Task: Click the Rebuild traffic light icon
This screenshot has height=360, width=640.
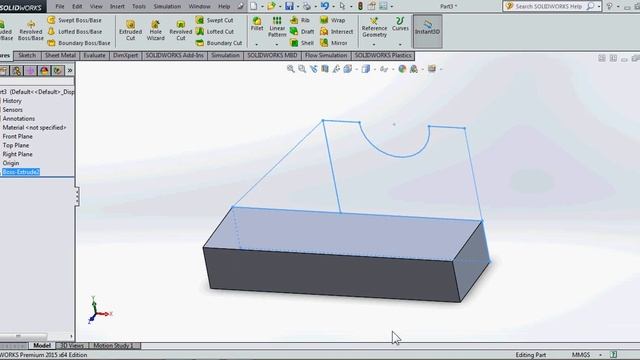Action: click(360, 6)
